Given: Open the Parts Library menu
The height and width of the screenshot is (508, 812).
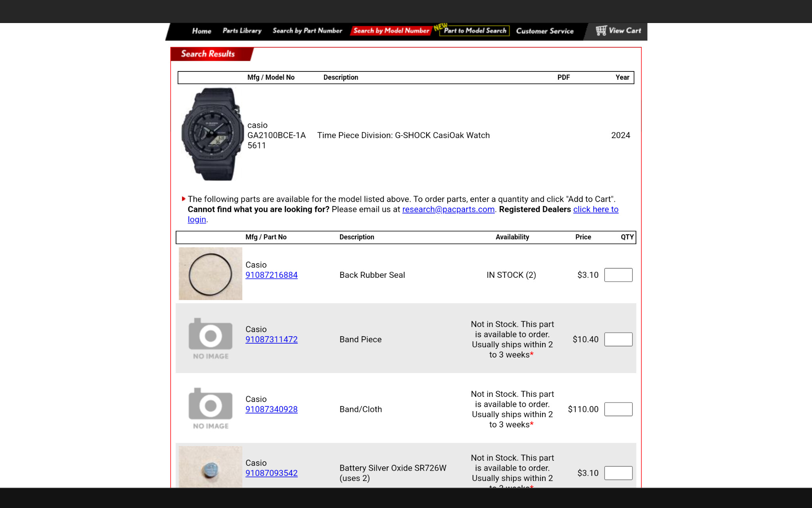Looking at the screenshot, I should coord(242,31).
